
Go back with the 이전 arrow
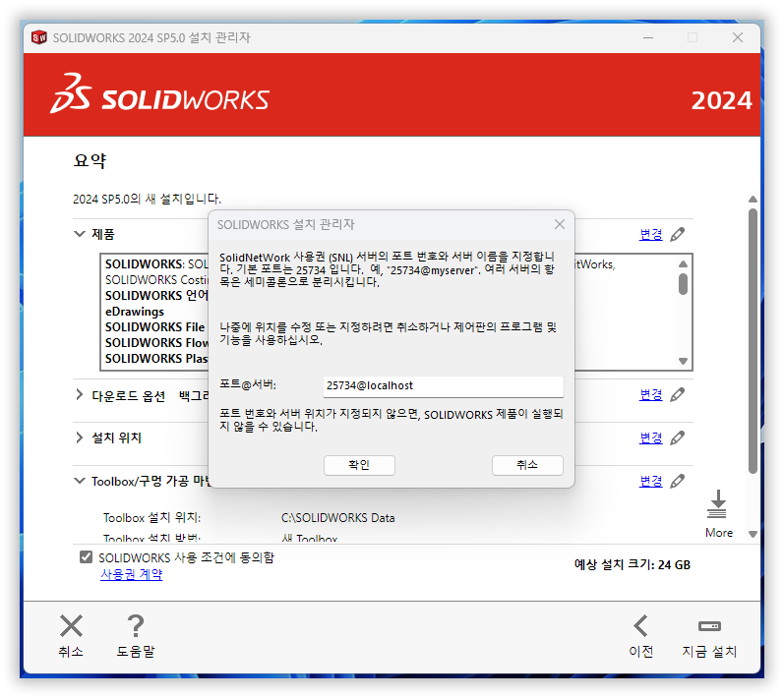(x=641, y=626)
